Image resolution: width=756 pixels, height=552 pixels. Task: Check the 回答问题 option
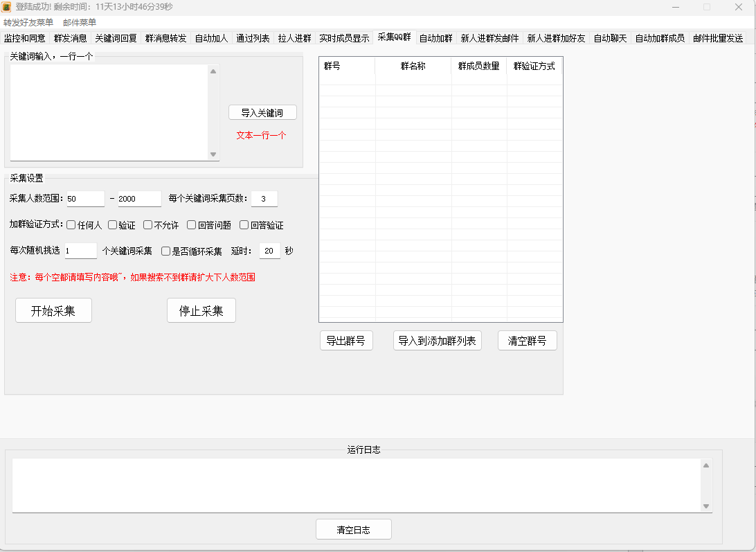click(x=191, y=224)
